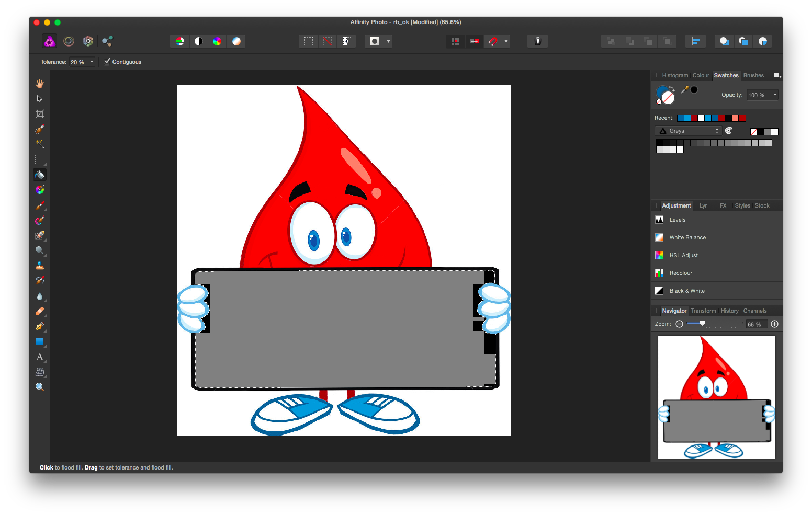Select the Blur Brush droplet tool
Viewport: 812px width, 515px height.
pyautogui.click(x=40, y=296)
